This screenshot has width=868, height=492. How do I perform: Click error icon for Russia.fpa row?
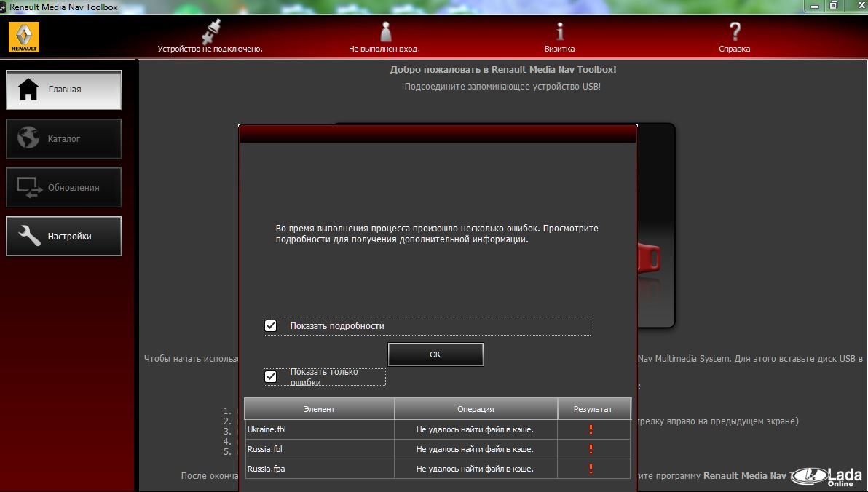pyautogui.click(x=591, y=469)
